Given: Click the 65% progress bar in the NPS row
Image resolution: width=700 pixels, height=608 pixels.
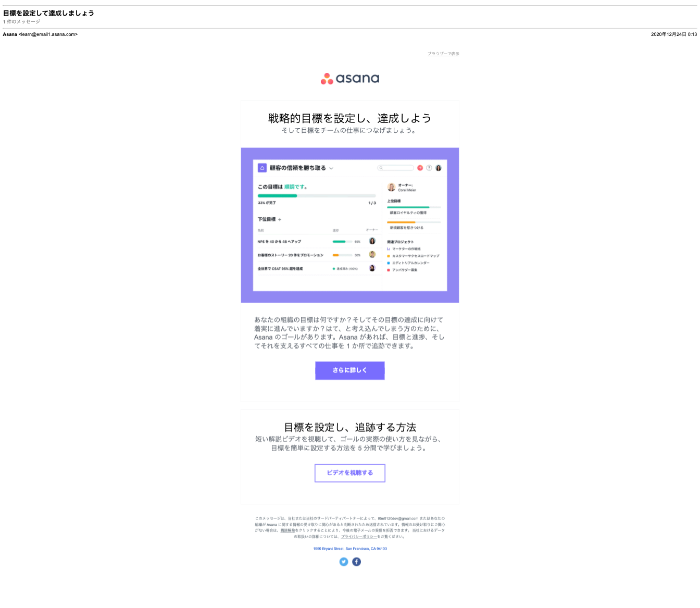Looking at the screenshot, I should (342, 242).
